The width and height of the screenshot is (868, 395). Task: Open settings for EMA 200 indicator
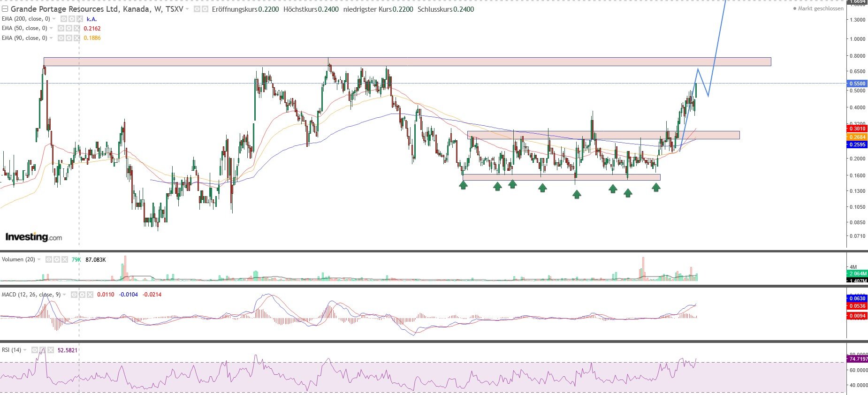click(x=71, y=19)
